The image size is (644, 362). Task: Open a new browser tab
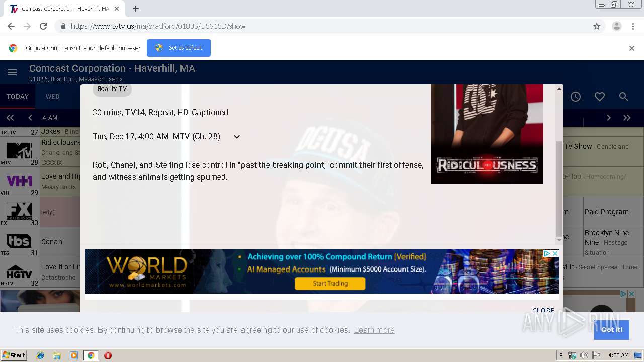click(x=136, y=9)
